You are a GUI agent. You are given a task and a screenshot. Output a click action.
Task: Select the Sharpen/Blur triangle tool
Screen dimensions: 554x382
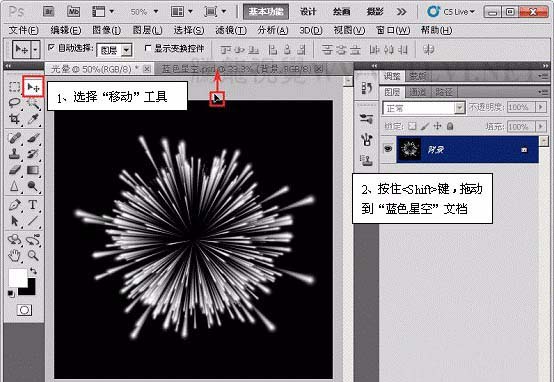14,186
